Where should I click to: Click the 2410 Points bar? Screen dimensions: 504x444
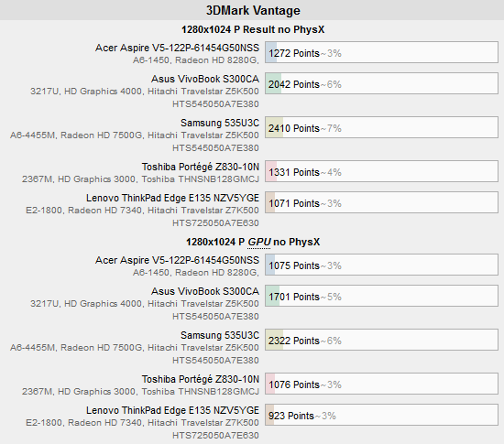pyautogui.click(x=381, y=127)
